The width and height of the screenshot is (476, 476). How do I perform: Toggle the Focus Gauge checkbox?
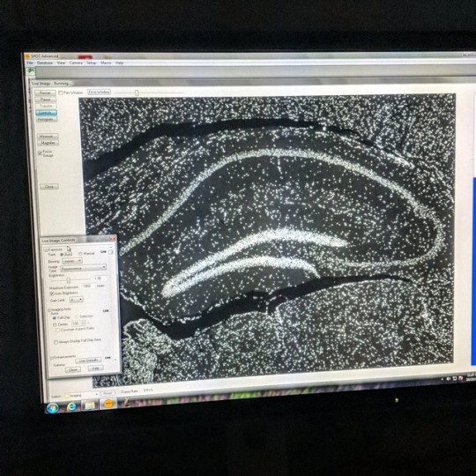pos(40,153)
